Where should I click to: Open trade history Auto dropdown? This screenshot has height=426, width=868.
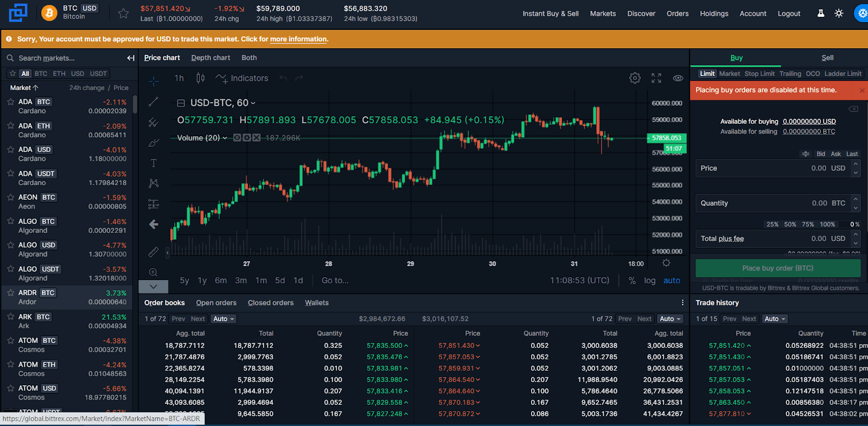[x=775, y=319]
